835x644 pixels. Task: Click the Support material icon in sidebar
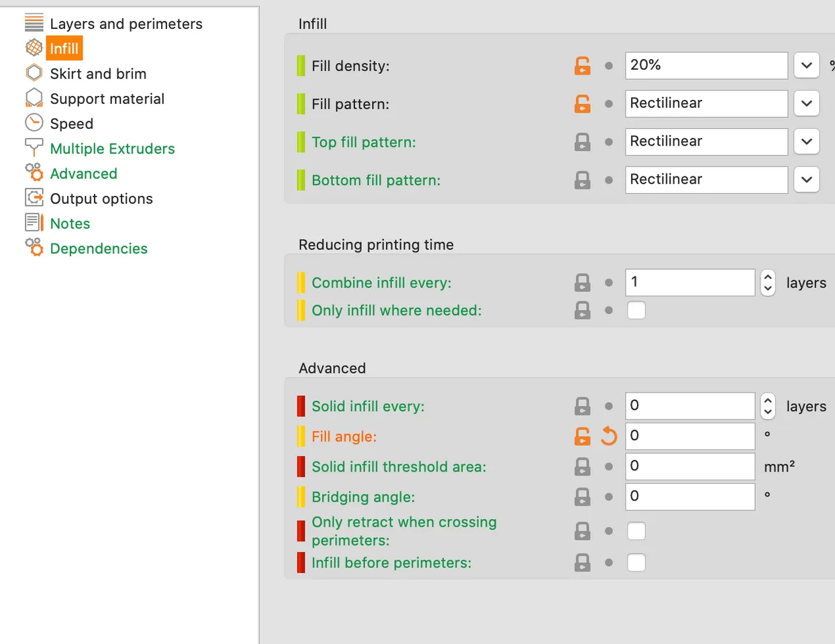click(x=34, y=98)
